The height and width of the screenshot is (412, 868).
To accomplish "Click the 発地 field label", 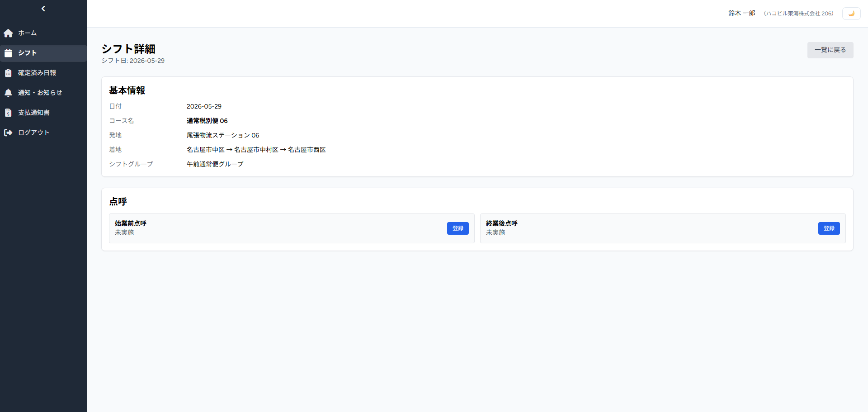I will point(115,135).
